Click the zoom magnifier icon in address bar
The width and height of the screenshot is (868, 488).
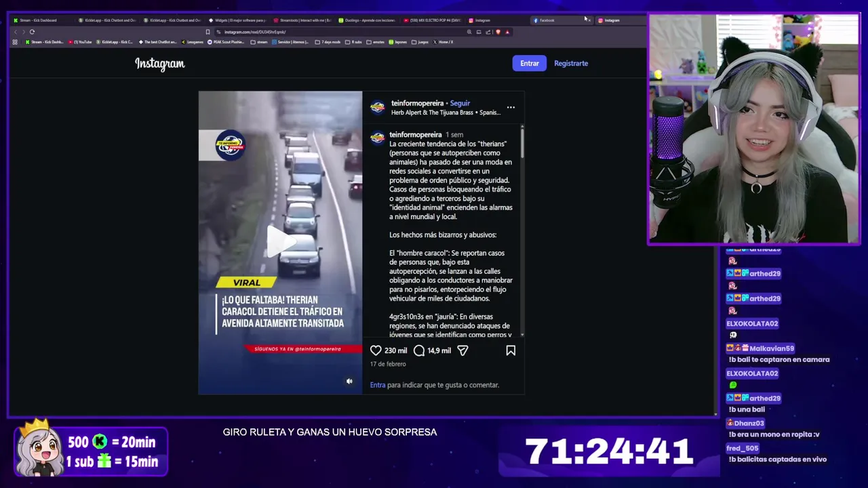pyautogui.click(x=469, y=32)
